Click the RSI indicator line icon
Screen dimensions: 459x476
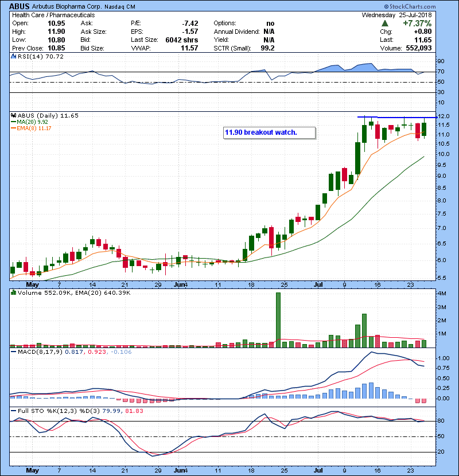tap(13, 56)
